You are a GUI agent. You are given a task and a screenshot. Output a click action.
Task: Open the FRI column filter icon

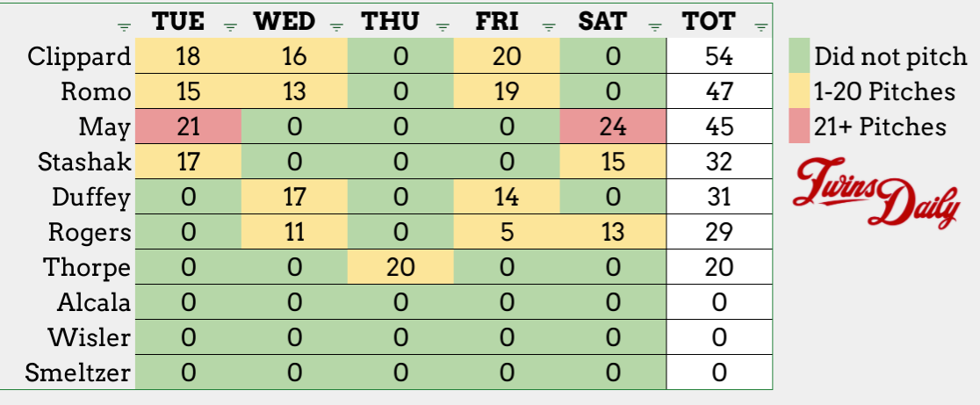549,27
